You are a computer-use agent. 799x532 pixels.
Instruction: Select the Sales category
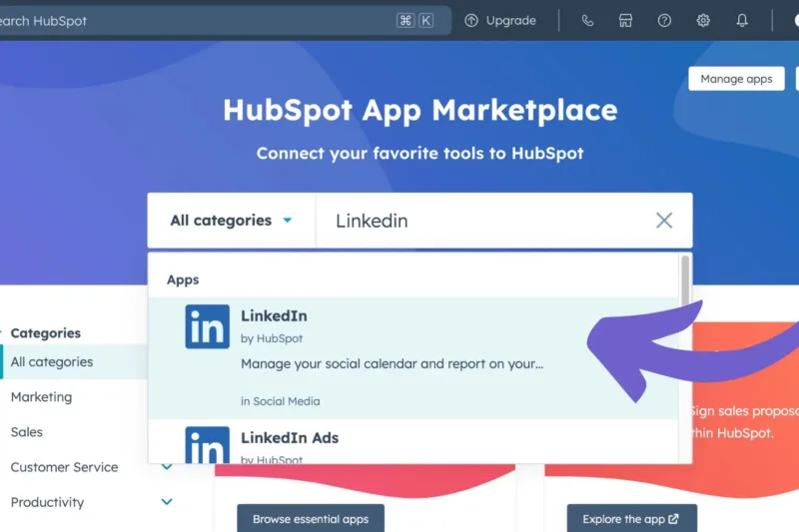(27, 432)
